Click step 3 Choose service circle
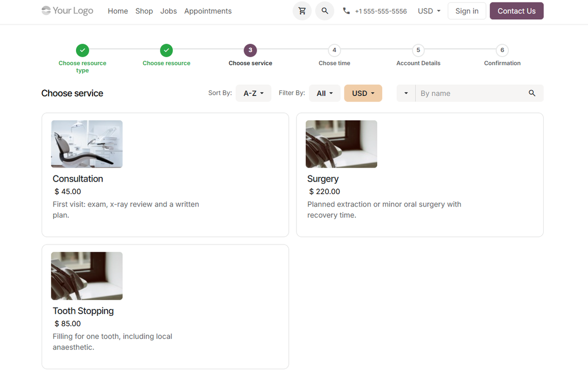This screenshot has height=385, width=588. [250, 50]
